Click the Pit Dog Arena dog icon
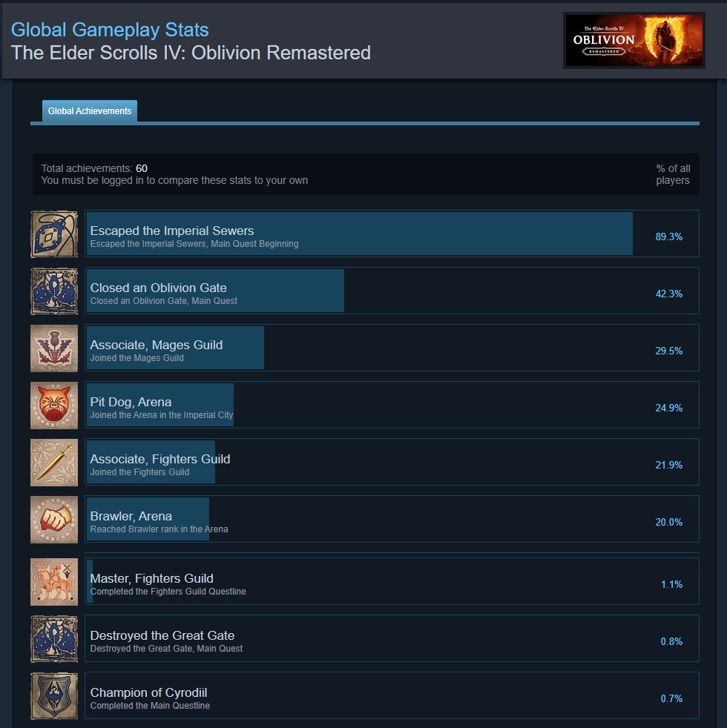727x728 pixels. [54, 406]
